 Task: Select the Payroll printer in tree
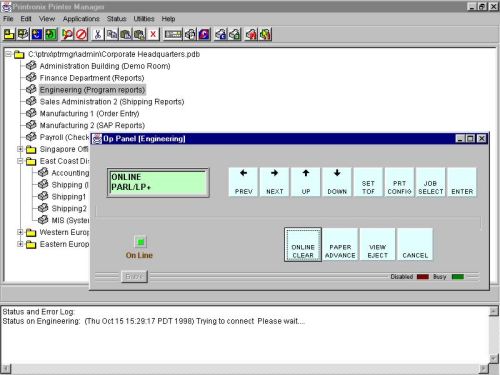[64, 137]
